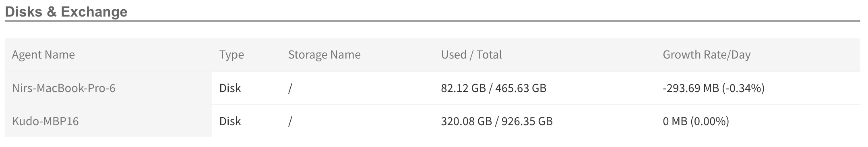868x147 pixels.
Task: Open the Kudo-MBP16 agent entry
Action: coord(45,121)
